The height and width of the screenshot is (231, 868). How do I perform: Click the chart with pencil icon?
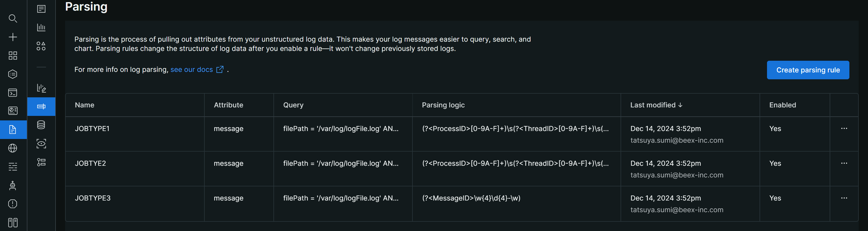point(41,88)
